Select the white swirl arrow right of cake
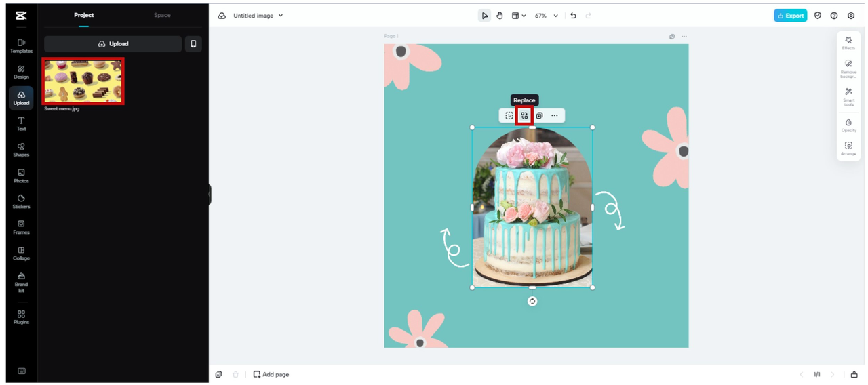This screenshot has width=868, height=385. (x=610, y=210)
